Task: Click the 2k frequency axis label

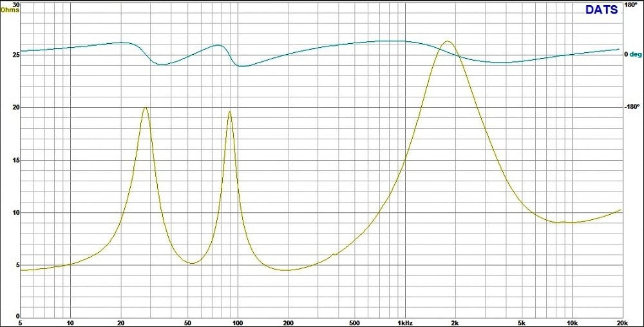Action: point(455,322)
